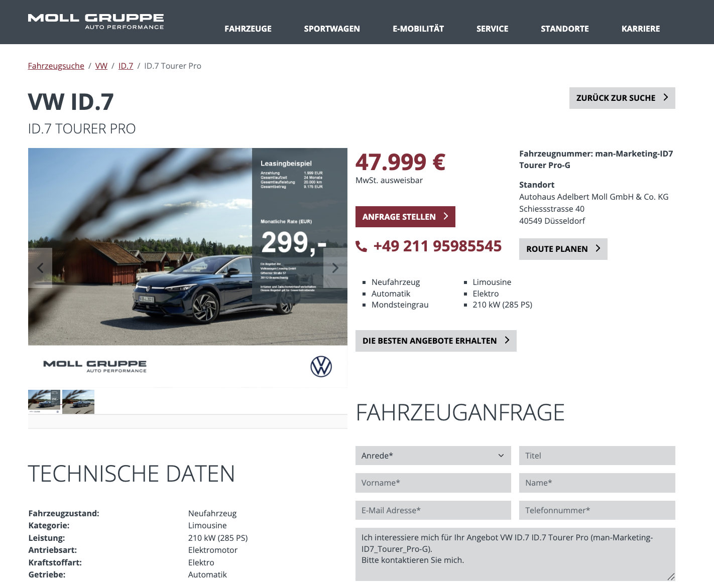Follow the Fahrzeugsuche breadcrumb link
This screenshot has width=714, height=588.
pyautogui.click(x=56, y=66)
